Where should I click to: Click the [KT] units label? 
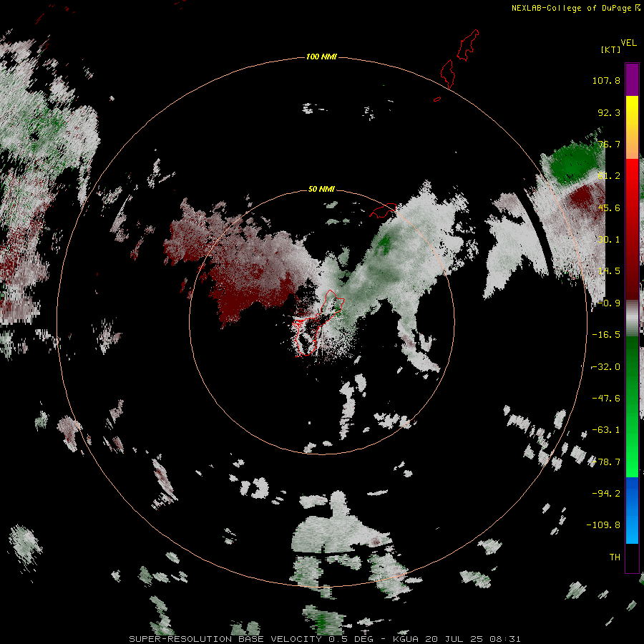(x=610, y=49)
